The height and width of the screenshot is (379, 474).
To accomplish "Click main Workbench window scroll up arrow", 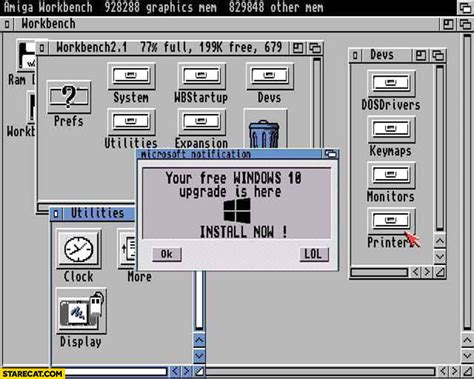I will (467, 340).
